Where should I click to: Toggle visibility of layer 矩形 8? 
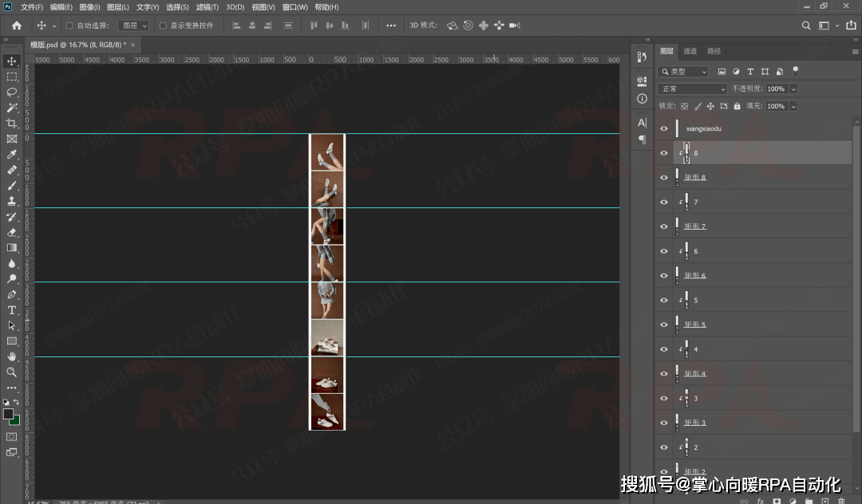click(664, 178)
